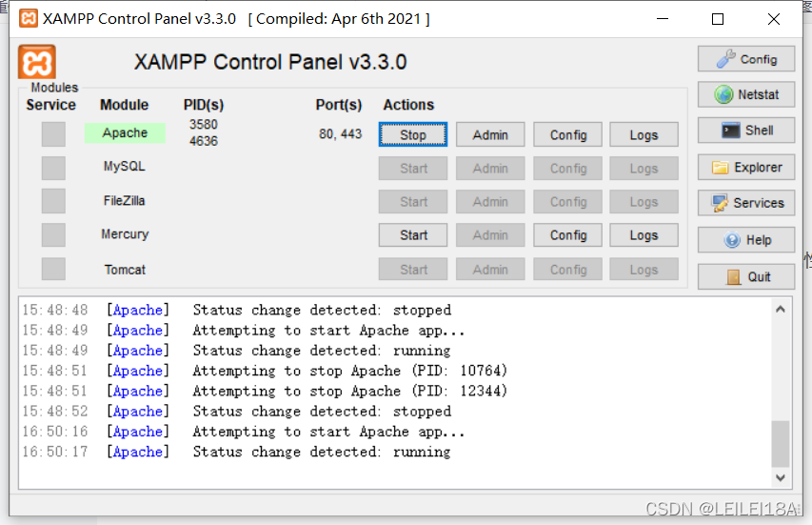Click Apache PID 3580
This screenshot has width=812, height=525.
(204, 125)
